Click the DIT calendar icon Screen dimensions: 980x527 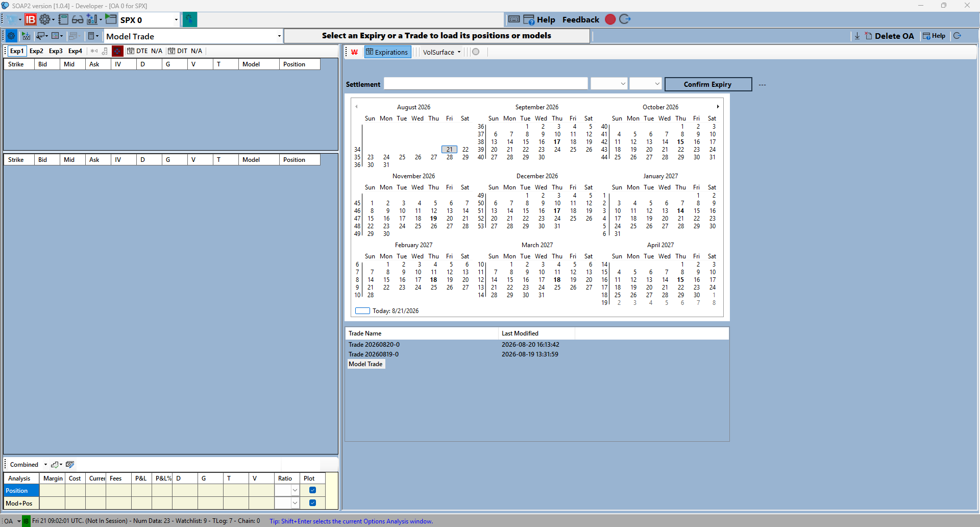click(171, 51)
